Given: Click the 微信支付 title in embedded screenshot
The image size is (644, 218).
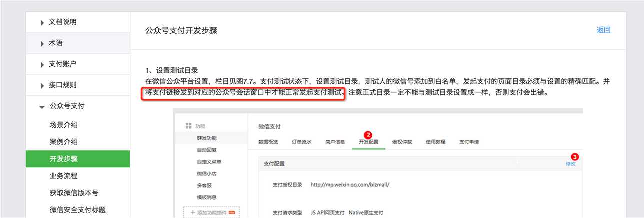Looking at the screenshot, I should (270, 127).
